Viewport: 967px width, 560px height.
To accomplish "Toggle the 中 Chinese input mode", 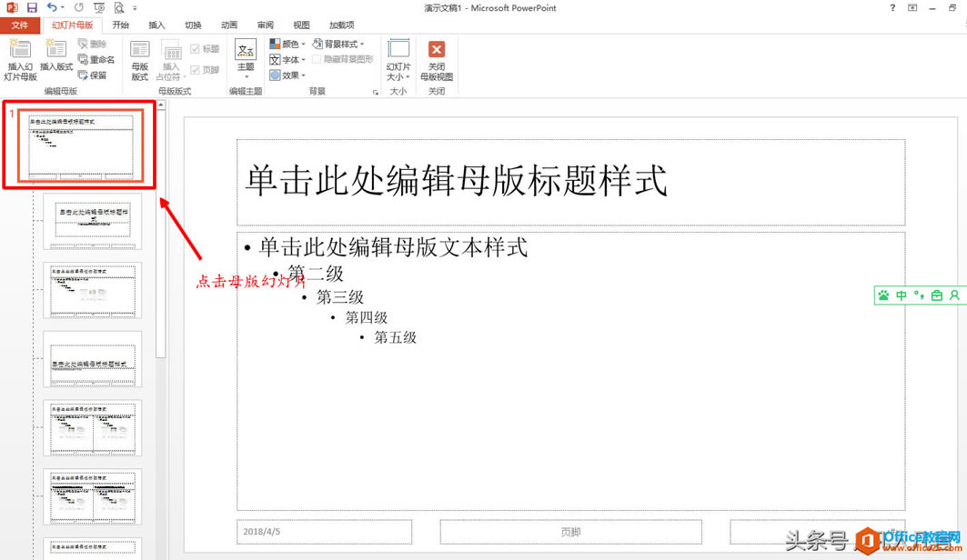I will point(902,295).
